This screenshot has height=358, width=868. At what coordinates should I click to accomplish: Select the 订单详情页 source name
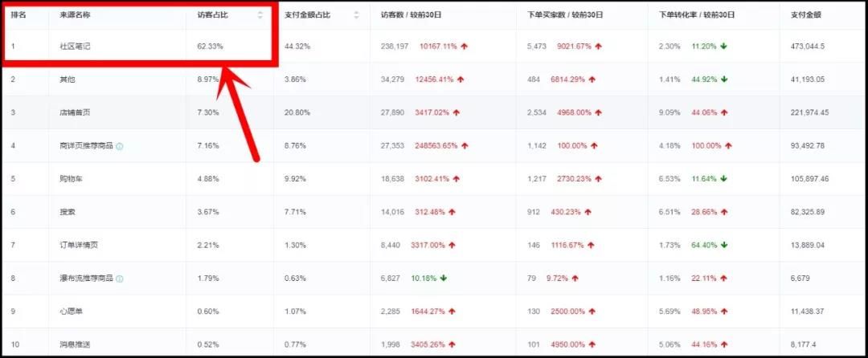coord(79,246)
